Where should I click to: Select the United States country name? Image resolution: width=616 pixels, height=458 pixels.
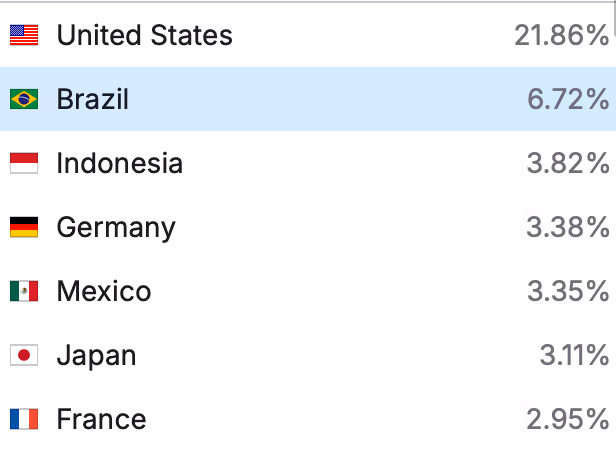point(144,36)
